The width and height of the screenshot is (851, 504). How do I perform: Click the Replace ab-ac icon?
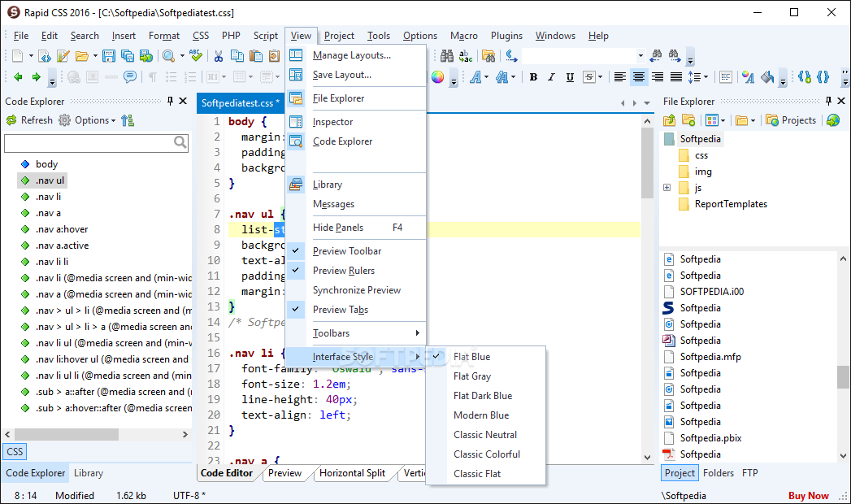pyautogui.click(x=466, y=56)
